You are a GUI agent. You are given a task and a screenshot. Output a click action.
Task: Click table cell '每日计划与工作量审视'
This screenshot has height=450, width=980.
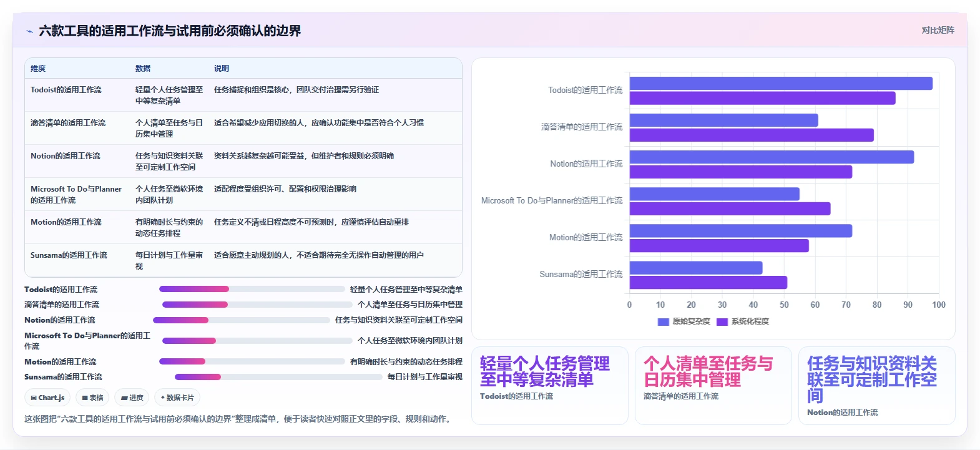pos(169,261)
